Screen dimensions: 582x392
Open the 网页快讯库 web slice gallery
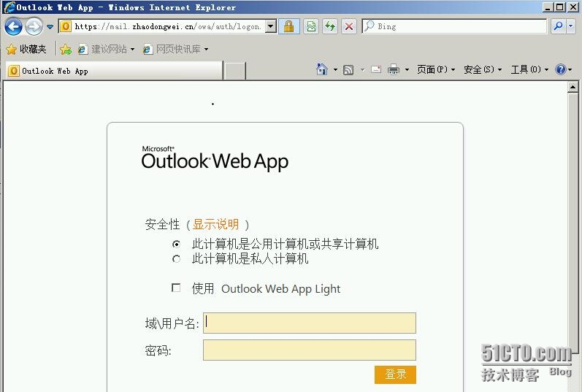pos(175,49)
